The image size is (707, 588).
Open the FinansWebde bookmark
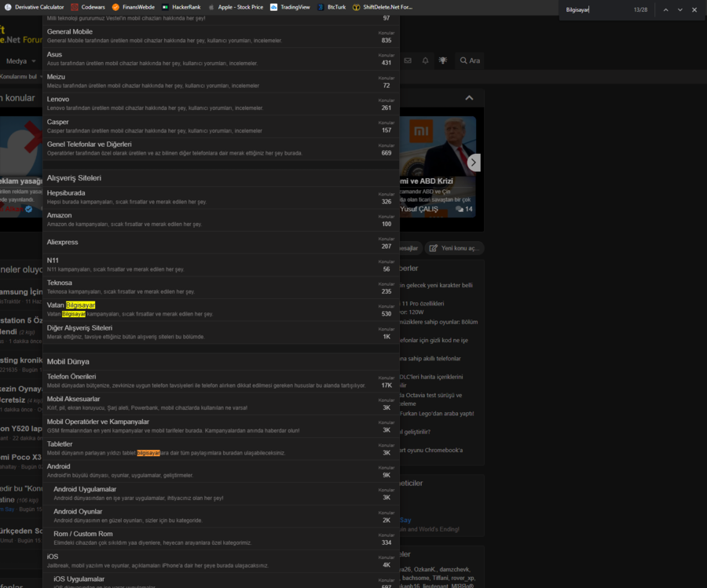click(134, 7)
